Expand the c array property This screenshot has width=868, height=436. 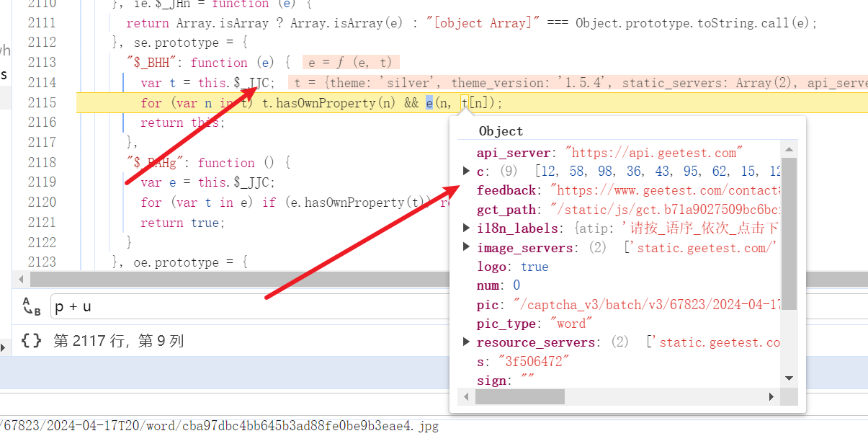466,172
